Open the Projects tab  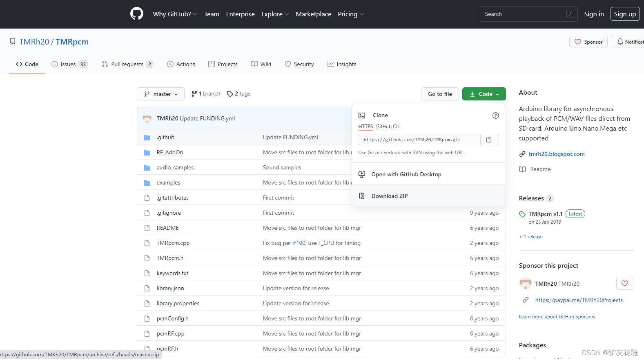tap(223, 64)
